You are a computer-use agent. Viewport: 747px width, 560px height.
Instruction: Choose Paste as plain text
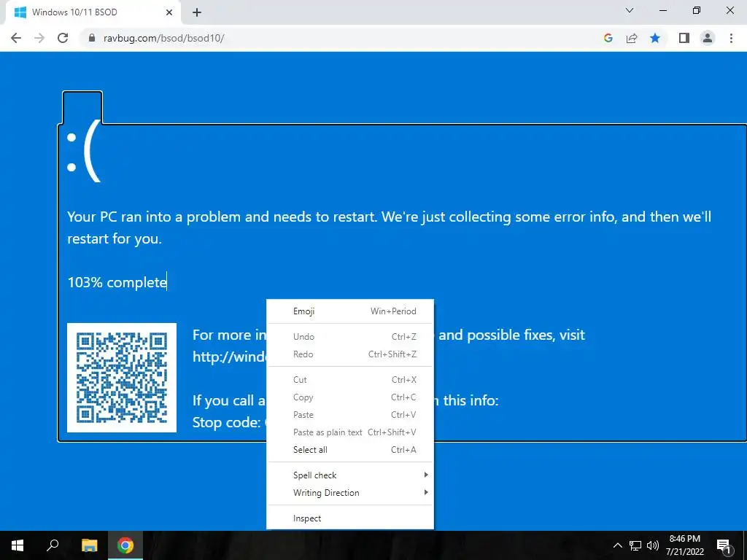coord(350,432)
